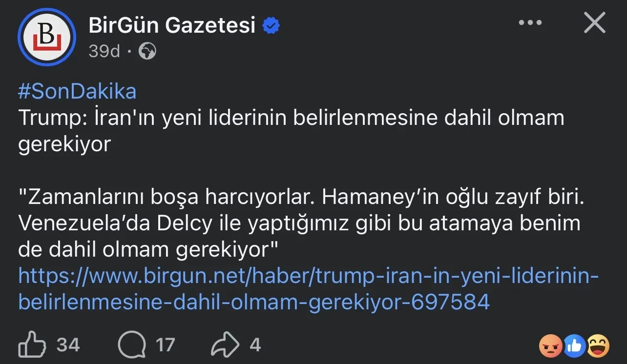Open the three-dots post options menu
The height and width of the screenshot is (364, 627).
[x=530, y=23]
